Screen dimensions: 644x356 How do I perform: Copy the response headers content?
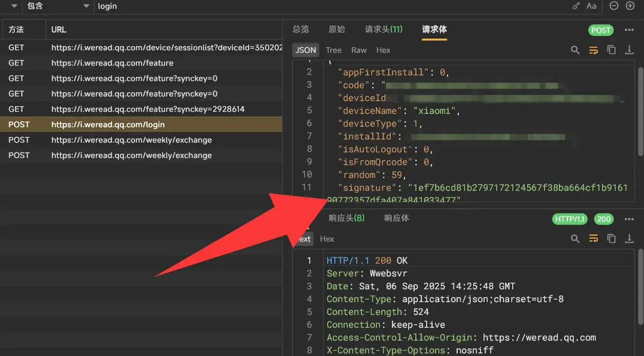point(611,239)
